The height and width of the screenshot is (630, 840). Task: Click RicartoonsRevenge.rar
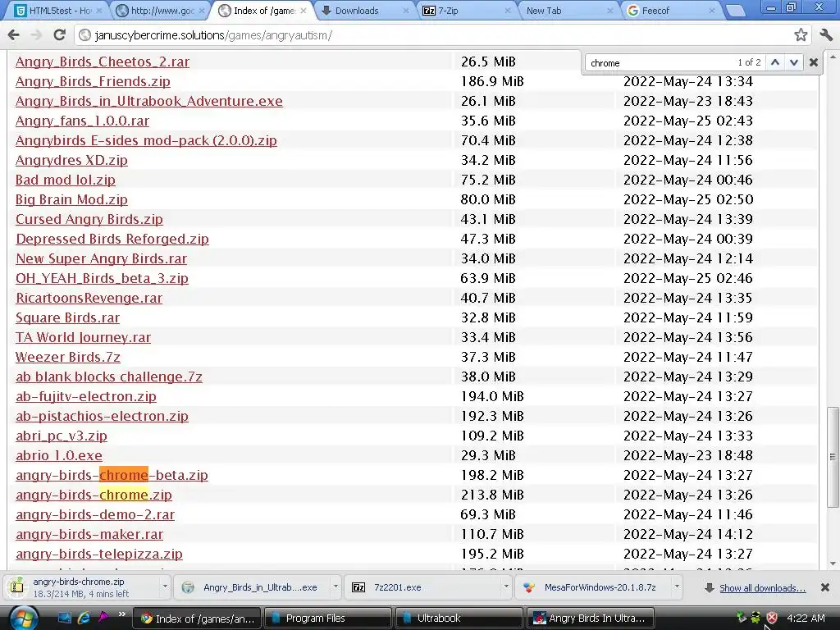[x=89, y=299]
